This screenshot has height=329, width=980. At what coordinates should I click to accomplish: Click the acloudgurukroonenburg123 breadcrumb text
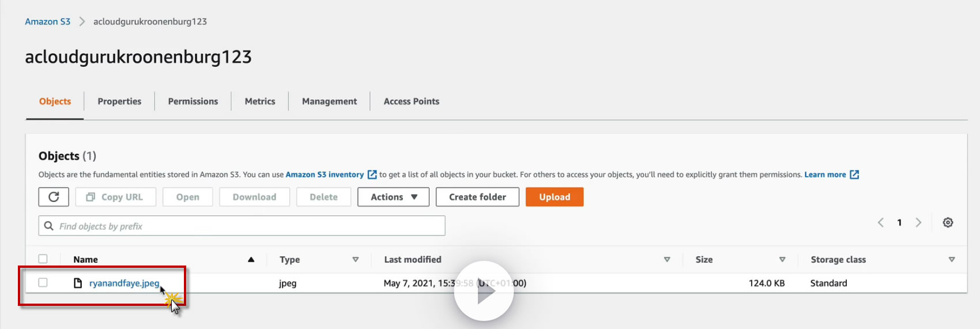[x=150, y=21]
